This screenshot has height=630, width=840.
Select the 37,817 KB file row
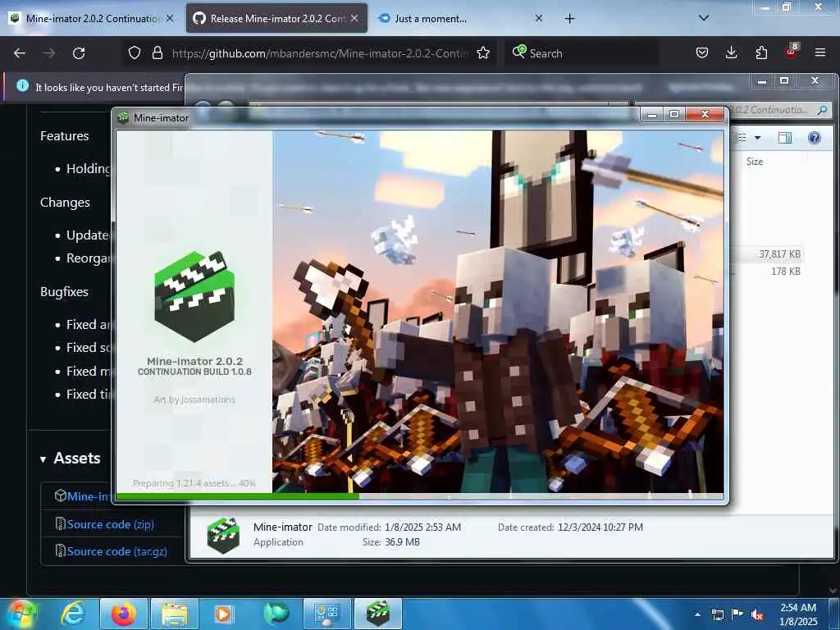[x=768, y=254]
